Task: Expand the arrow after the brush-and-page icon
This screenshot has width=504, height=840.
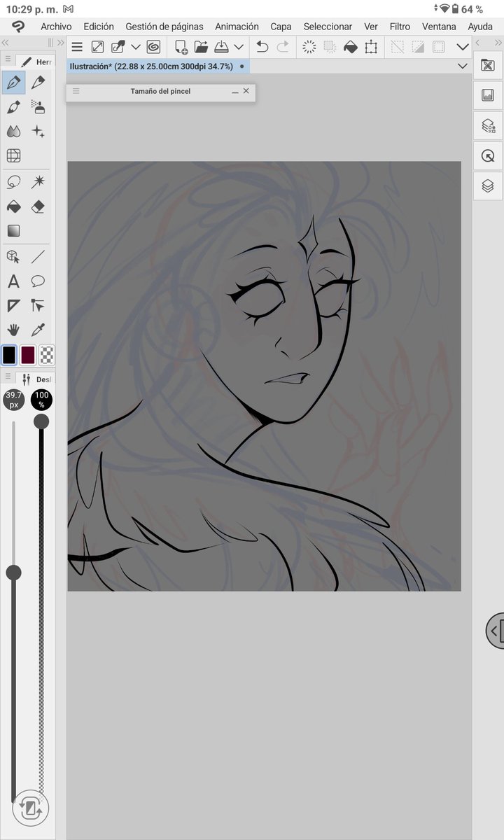Action: (136, 48)
